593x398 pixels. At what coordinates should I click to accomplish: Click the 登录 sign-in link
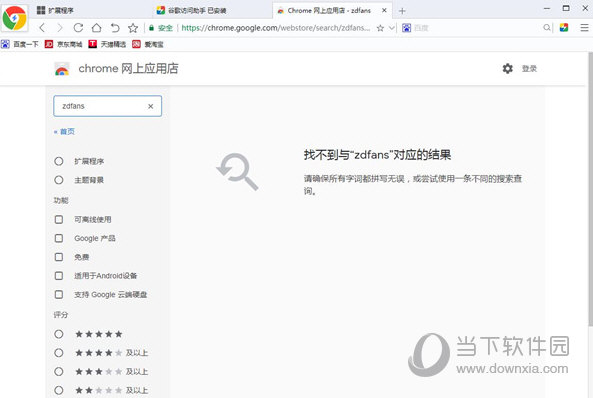pyautogui.click(x=529, y=68)
